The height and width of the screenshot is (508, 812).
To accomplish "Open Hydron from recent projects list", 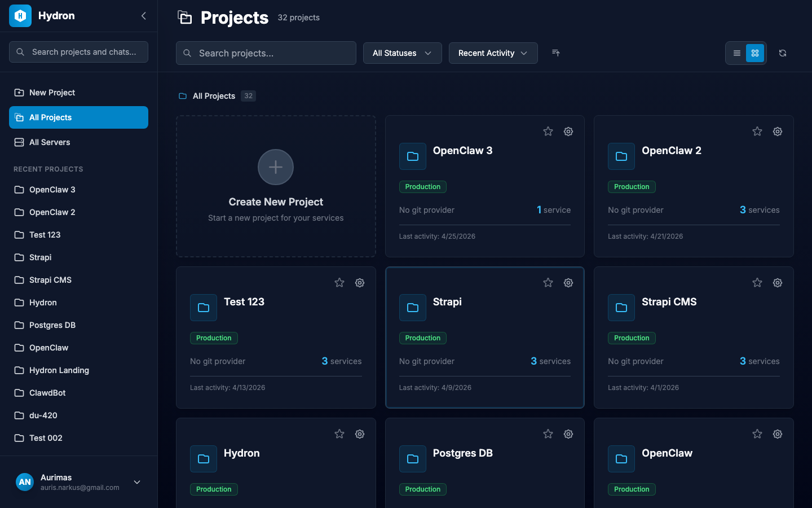I will coord(78,303).
